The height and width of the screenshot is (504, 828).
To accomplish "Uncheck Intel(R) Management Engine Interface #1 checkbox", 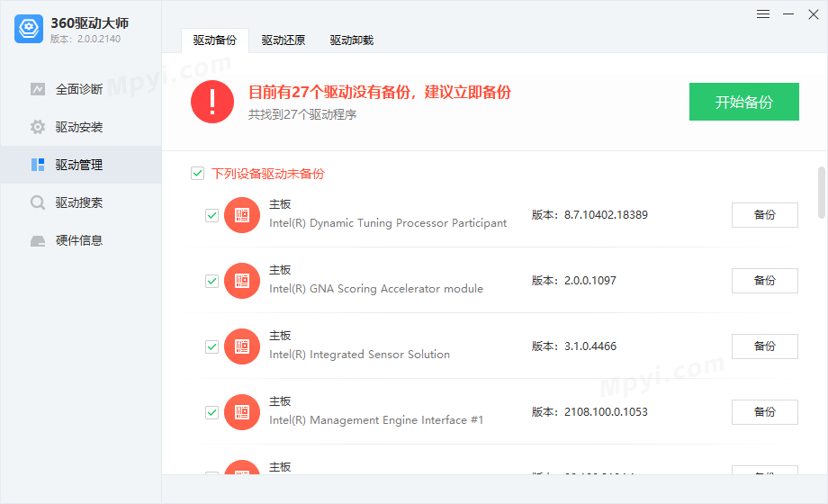I will pos(211,412).
